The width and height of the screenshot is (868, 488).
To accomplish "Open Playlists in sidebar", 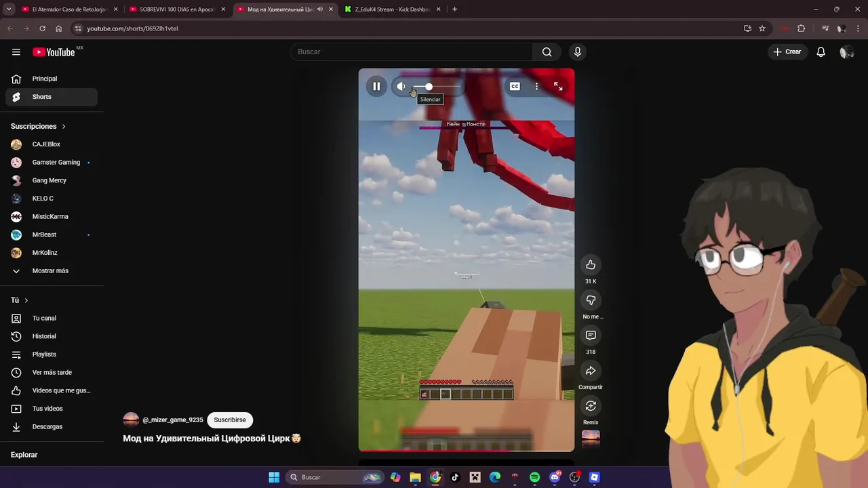I will [52, 354].
